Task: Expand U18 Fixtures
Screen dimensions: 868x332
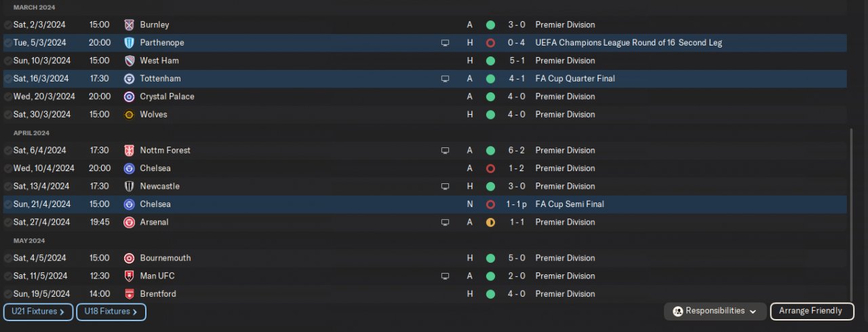Action: 111,312
